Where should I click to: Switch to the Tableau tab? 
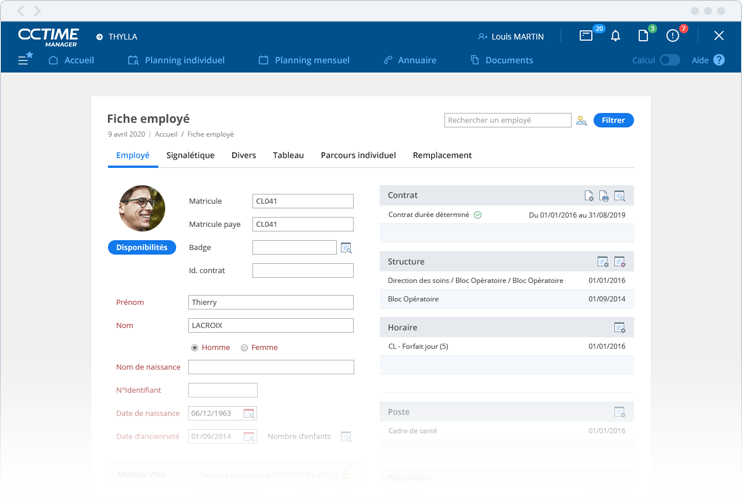pyautogui.click(x=288, y=156)
